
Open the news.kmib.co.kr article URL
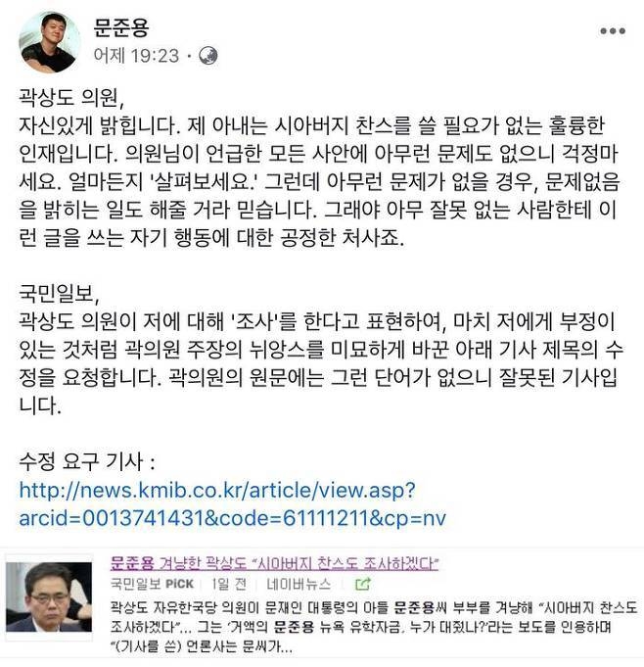pos(217,491)
